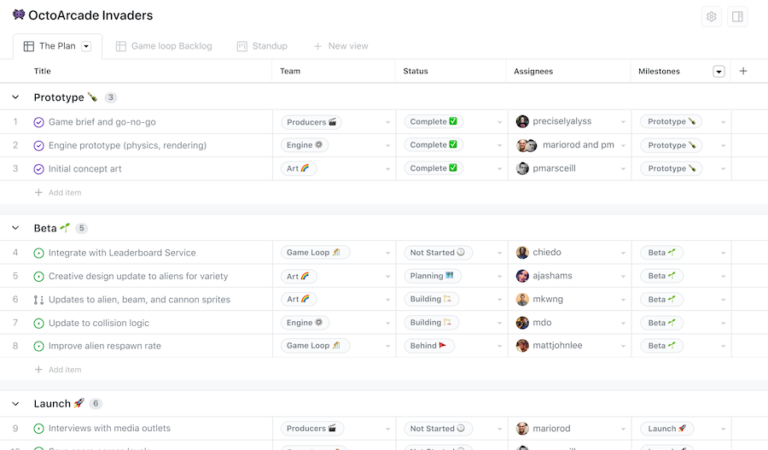This screenshot has width=768, height=450.
Task: Click Building status tag for mkwng row
Action: tap(431, 299)
